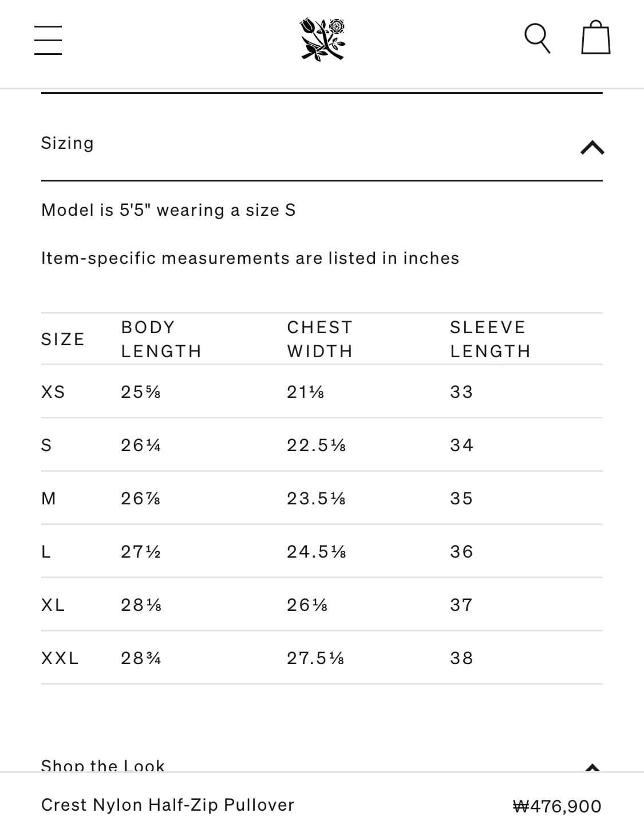
Task: Click the M size row label
Action: 49,499
